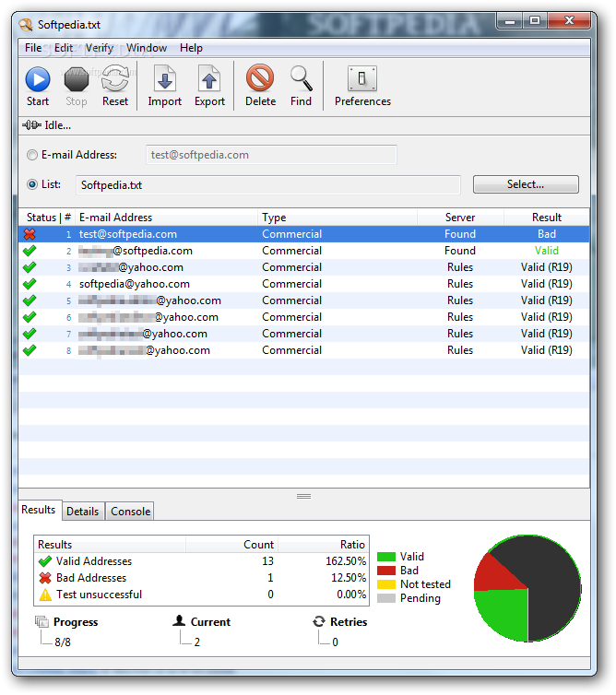Delete the selected address

point(260,87)
